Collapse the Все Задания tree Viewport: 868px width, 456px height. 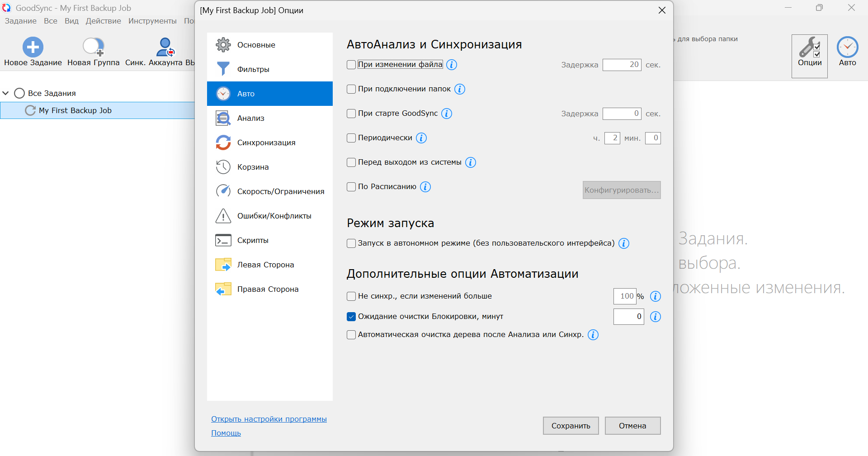click(6, 93)
